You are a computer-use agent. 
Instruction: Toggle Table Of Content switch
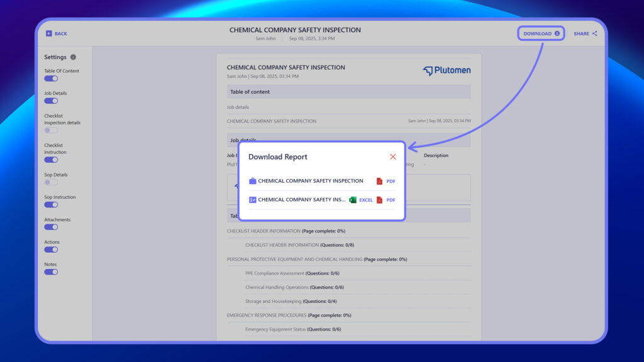(x=51, y=79)
